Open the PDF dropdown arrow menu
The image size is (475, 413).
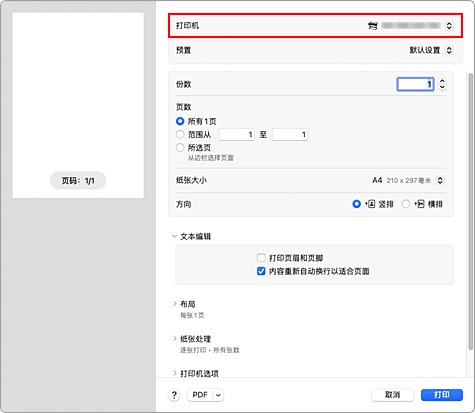coord(218,395)
